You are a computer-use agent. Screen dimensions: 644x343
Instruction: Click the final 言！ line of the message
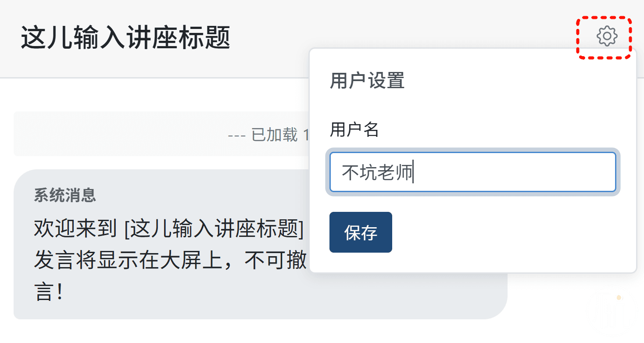(49, 293)
